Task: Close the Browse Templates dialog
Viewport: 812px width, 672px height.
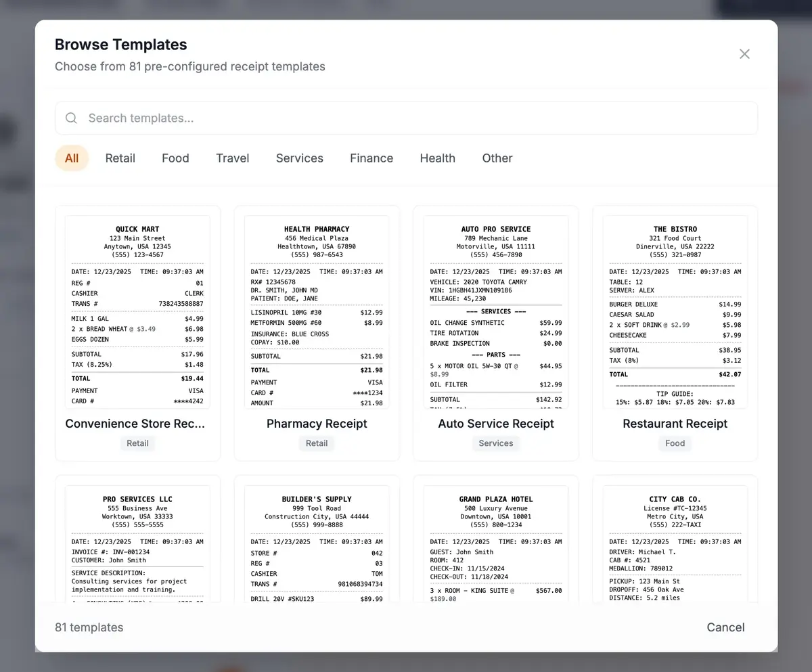Action: tap(744, 53)
